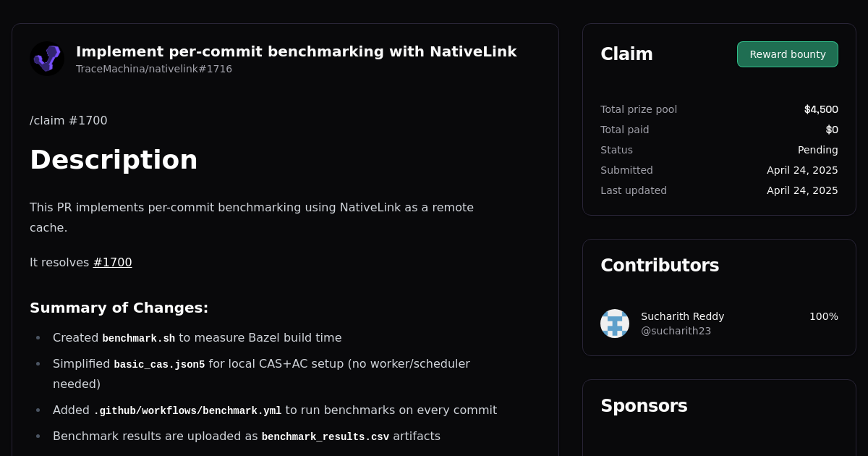Click the $4,500 total prize pool value

[821, 109]
